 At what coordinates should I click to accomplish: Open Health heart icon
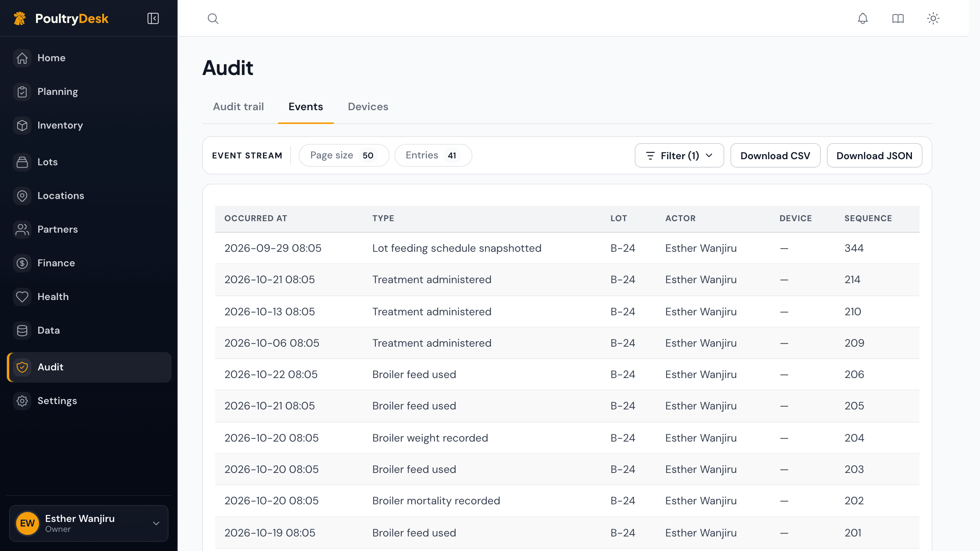click(x=22, y=297)
